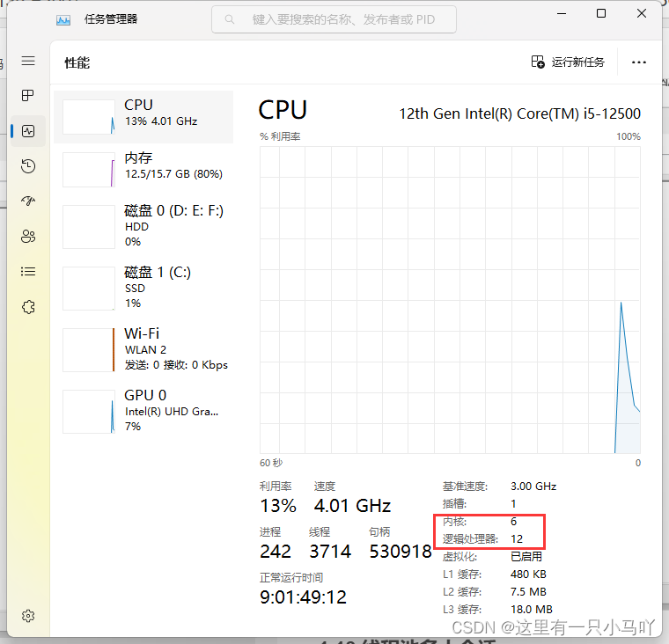Screen dimensions: 669x644
Task: Click the % 利用率 graph label
Action: (x=280, y=136)
